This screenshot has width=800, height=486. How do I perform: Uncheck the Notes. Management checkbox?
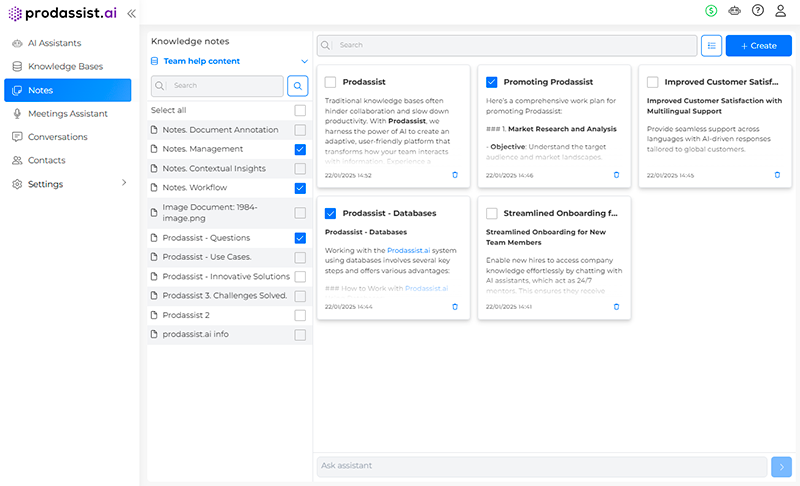click(x=300, y=149)
